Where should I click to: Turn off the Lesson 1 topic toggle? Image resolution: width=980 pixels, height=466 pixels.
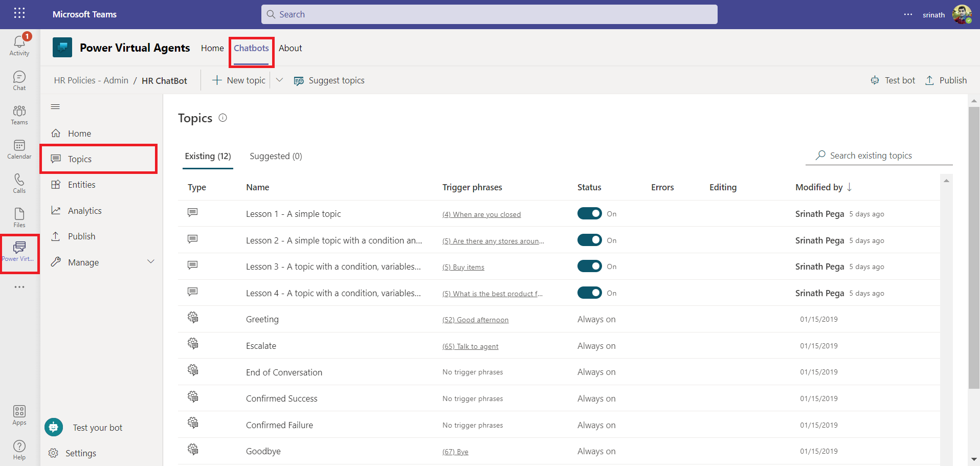tap(589, 214)
